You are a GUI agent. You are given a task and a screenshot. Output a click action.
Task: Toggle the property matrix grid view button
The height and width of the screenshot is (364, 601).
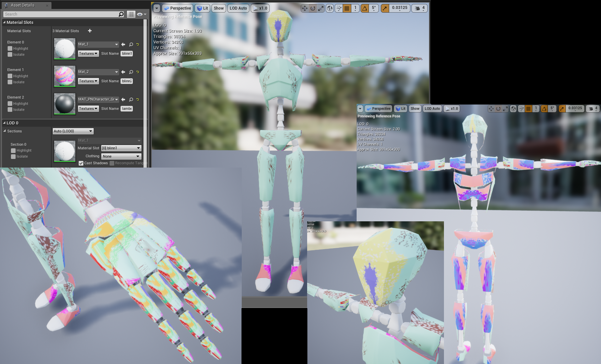tap(131, 14)
